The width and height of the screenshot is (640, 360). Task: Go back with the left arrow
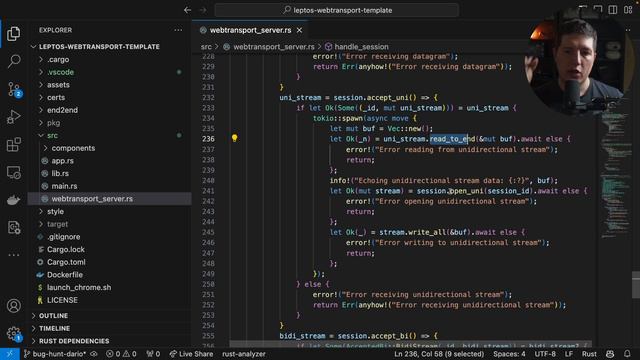click(187, 10)
